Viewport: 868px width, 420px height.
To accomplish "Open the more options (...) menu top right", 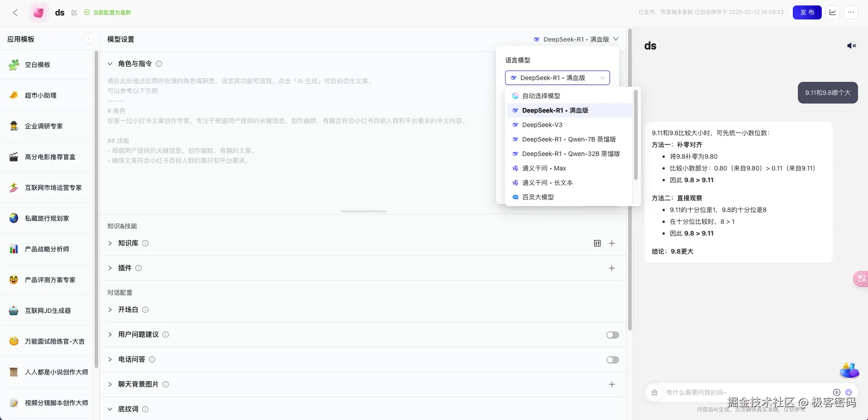I will click(852, 12).
